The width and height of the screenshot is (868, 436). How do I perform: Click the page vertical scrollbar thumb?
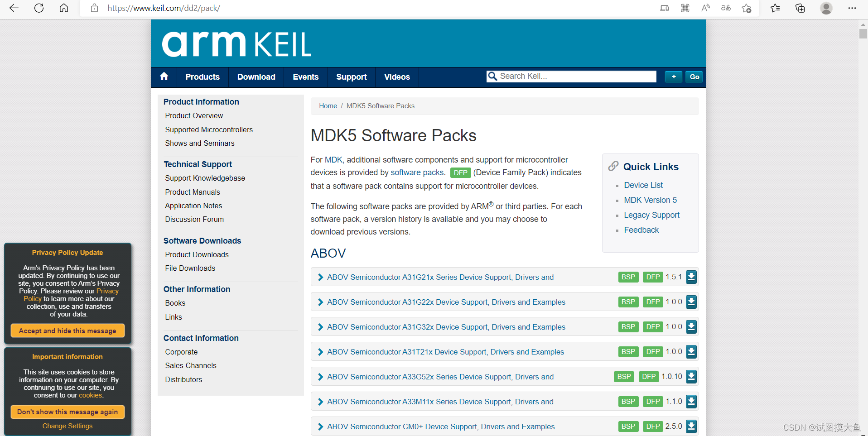pyautogui.click(x=863, y=34)
